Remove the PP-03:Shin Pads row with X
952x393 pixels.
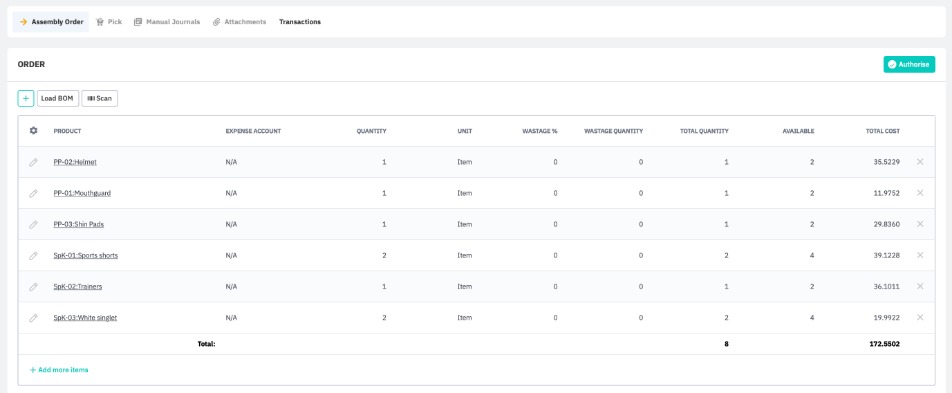(x=920, y=224)
